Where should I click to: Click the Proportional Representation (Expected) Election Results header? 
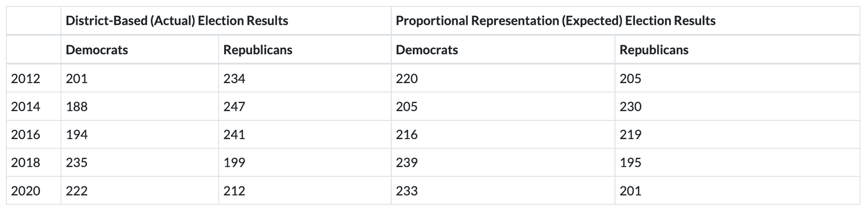[555, 21]
